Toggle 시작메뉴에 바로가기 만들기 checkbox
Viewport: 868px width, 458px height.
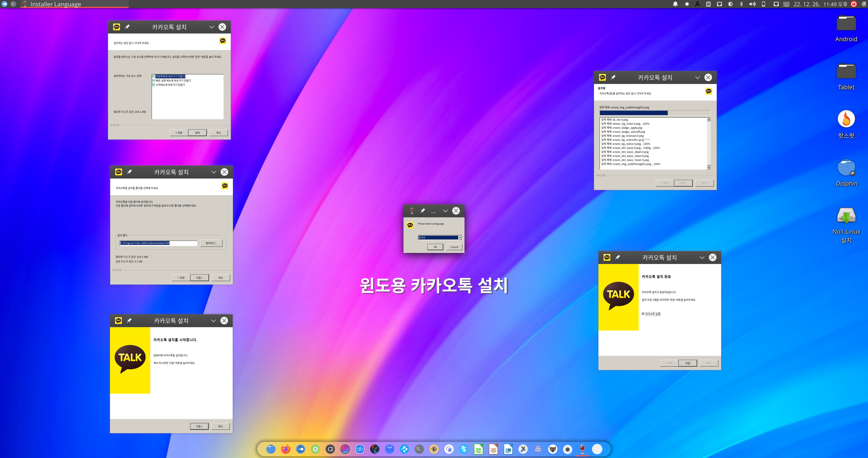153,85
